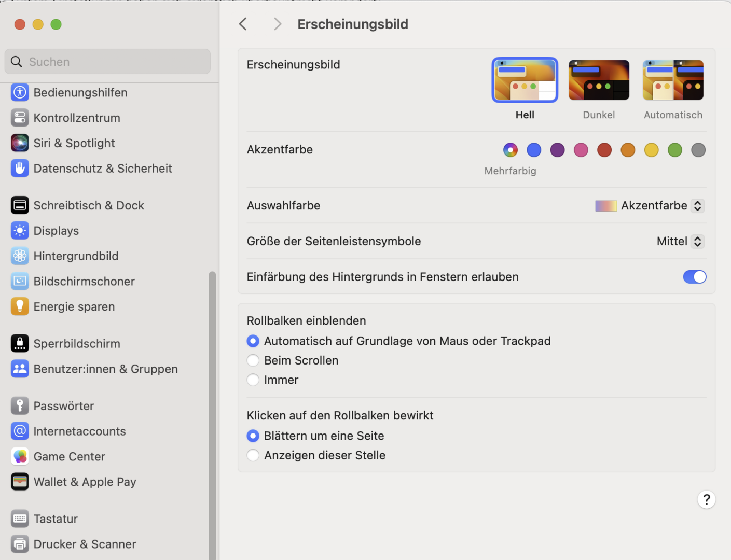Open help with the question mark button
This screenshot has width=731, height=560.
706,499
